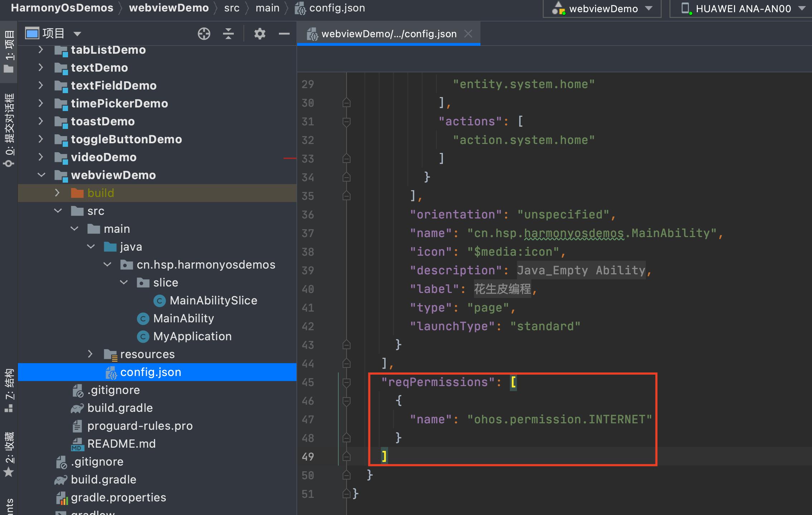Viewport: 812px width, 515px height.
Task: Expand the resources folder
Action: (x=90, y=354)
